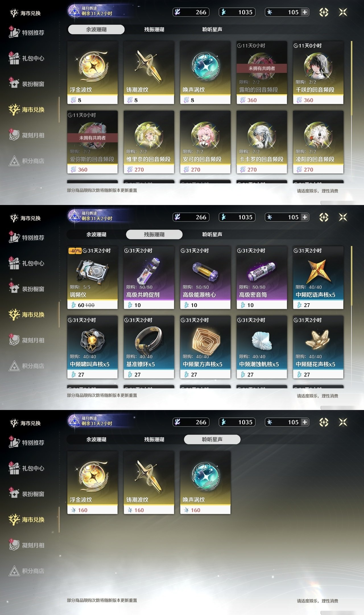Select 卡卡罗的回音频段 character card
The image size is (364, 615).
(x=262, y=142)
